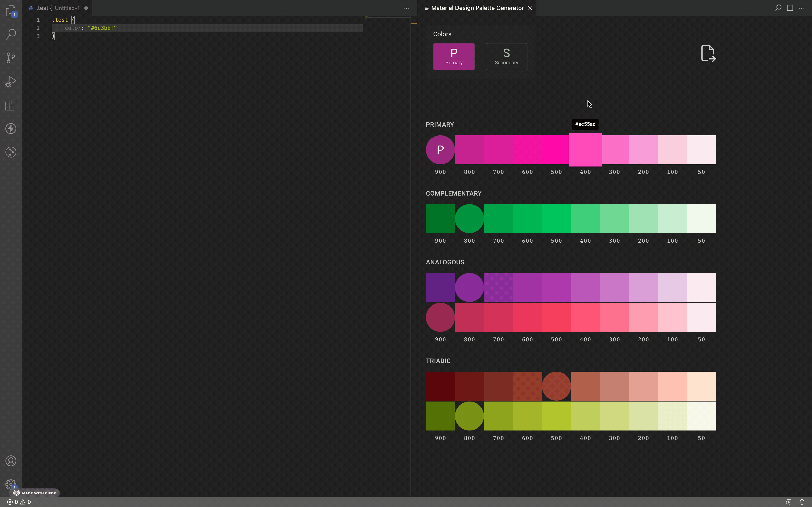Click errors and warnings count in status bar

[x=19, y=502]
